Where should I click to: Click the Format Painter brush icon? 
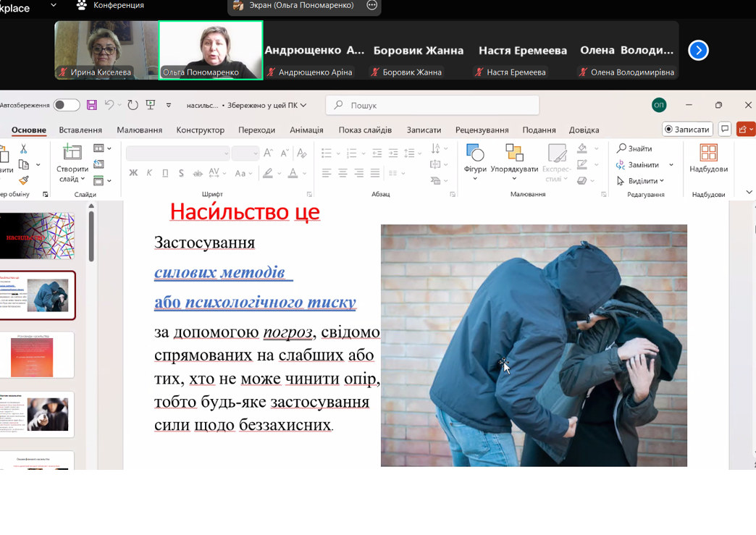click(24, 181)
